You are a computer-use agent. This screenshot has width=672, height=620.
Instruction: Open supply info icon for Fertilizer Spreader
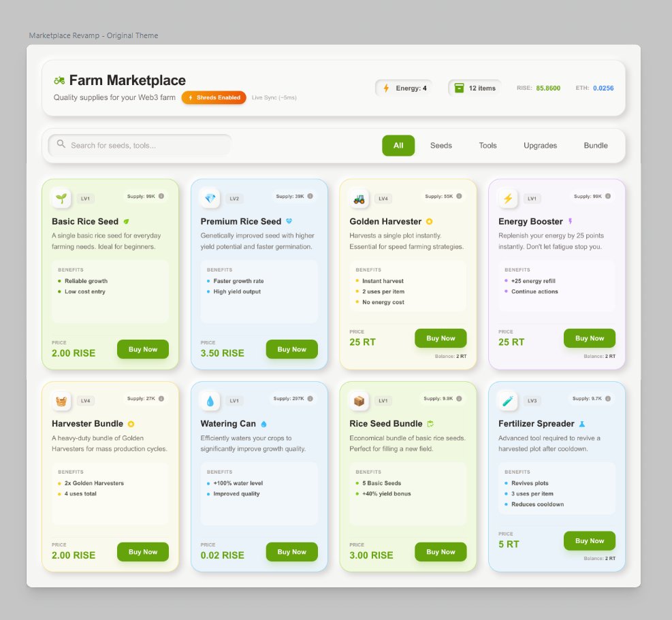[608, 399]
